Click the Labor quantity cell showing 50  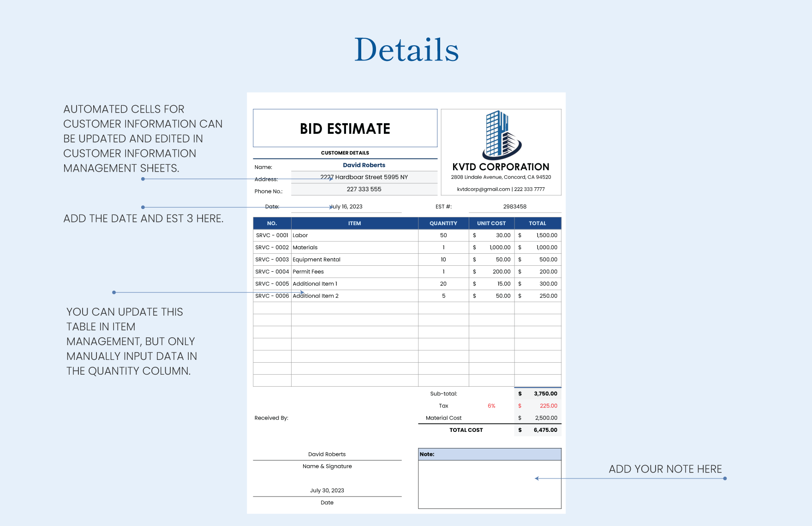[443, 235]
